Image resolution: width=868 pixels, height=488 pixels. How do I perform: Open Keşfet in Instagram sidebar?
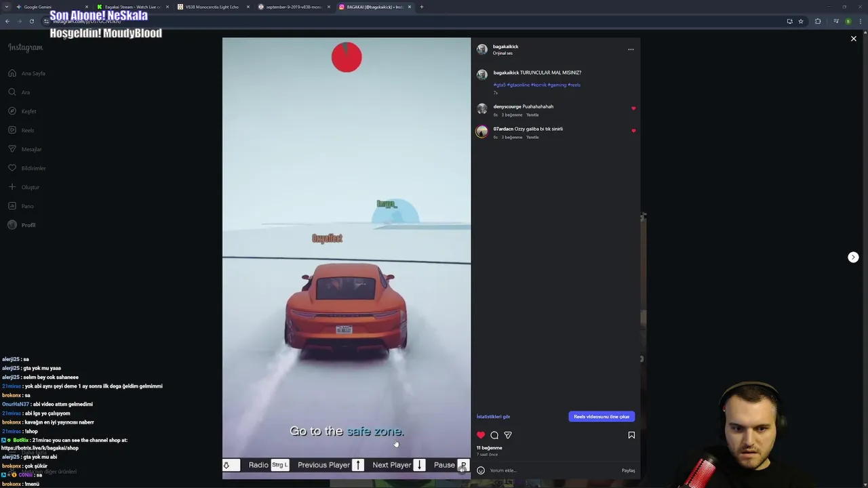[22, 111]
